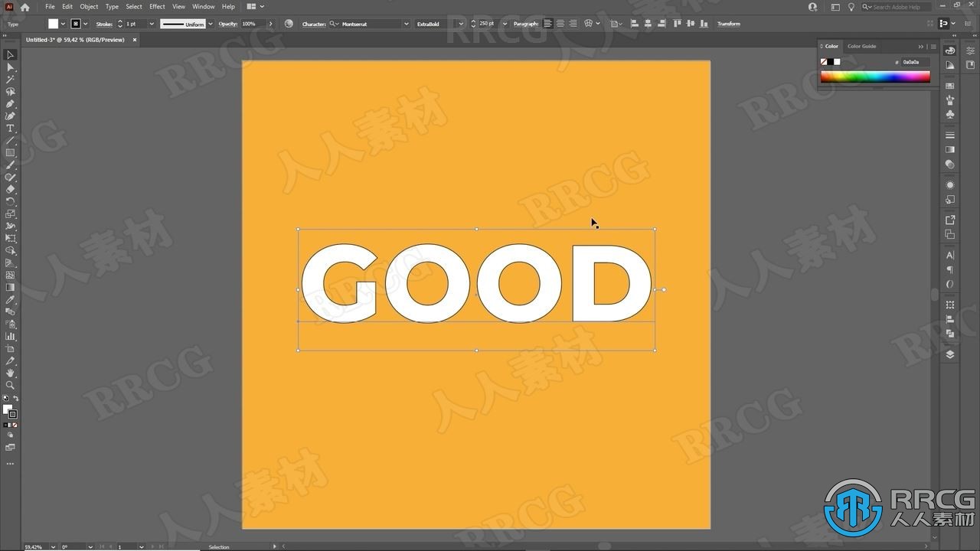Go to the Home screen icon
The width and height of the screenshot is (980, 551).
tap(24, 7)
